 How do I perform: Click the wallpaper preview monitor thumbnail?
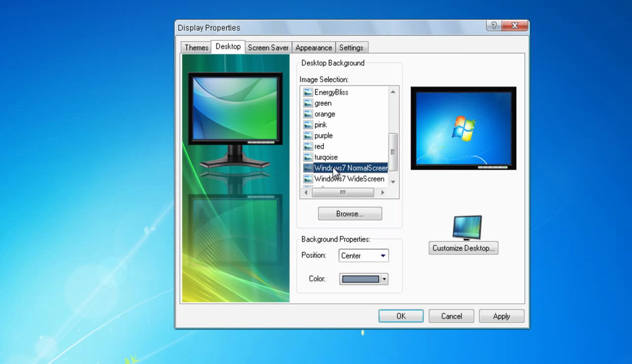coord(464,128)
